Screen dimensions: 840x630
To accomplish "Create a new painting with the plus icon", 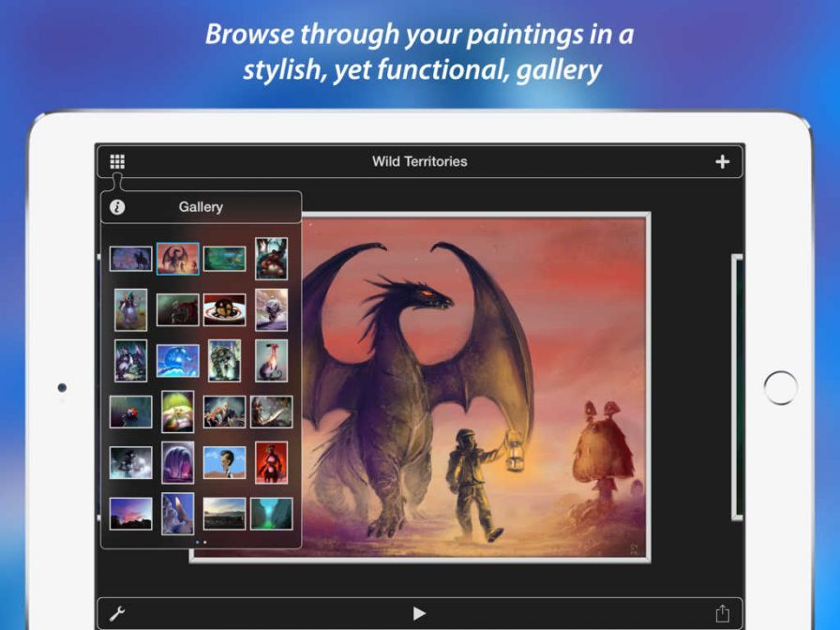I will pyautogui.click(x=723, y=160).
